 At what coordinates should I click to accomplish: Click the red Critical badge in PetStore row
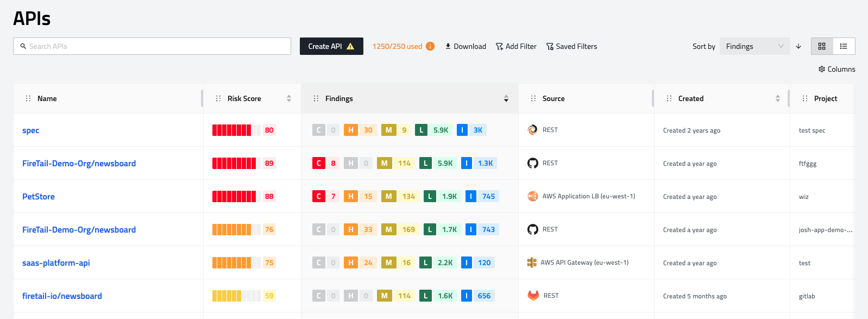319,196
